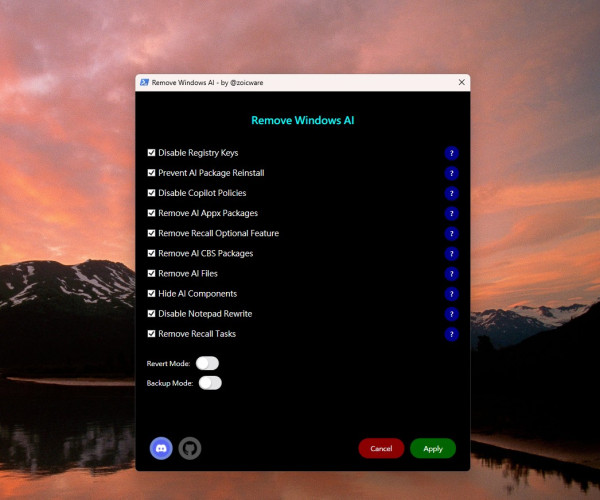Click the Remove Windows AI heading

(x=303, y=120)
